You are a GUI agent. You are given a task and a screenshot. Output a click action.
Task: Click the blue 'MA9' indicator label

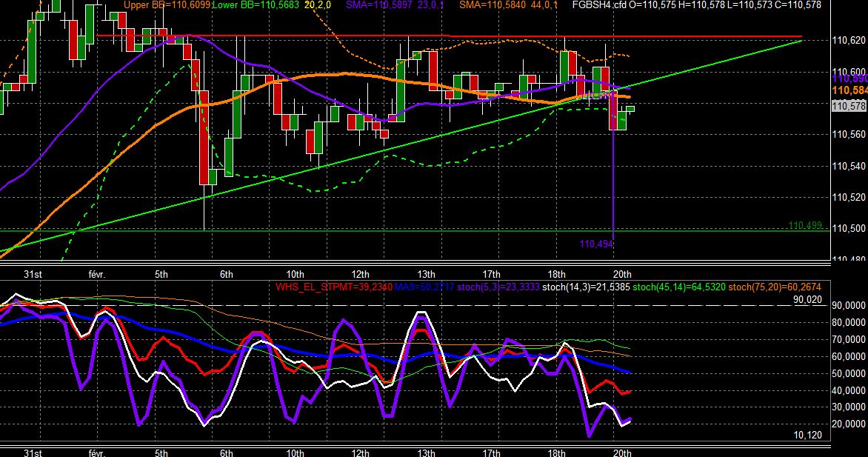point(425,287)
